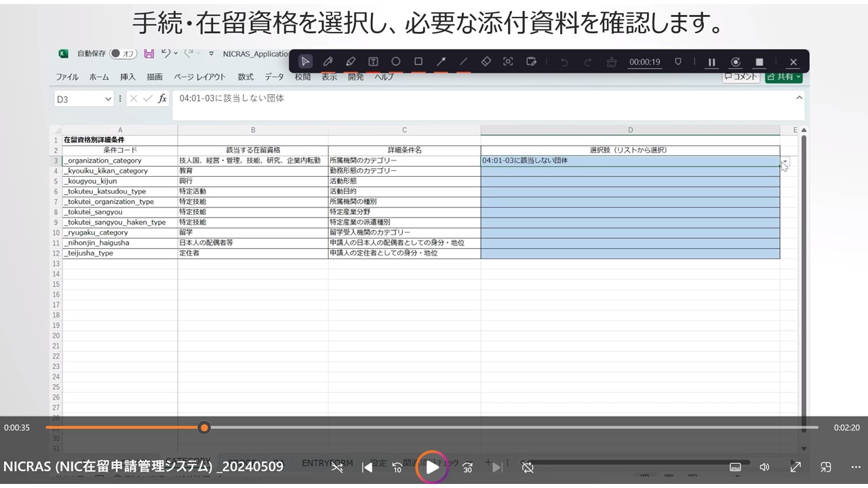Click the Excel save icon
This screenshot has width=868, height=488.
pos(149,54)
